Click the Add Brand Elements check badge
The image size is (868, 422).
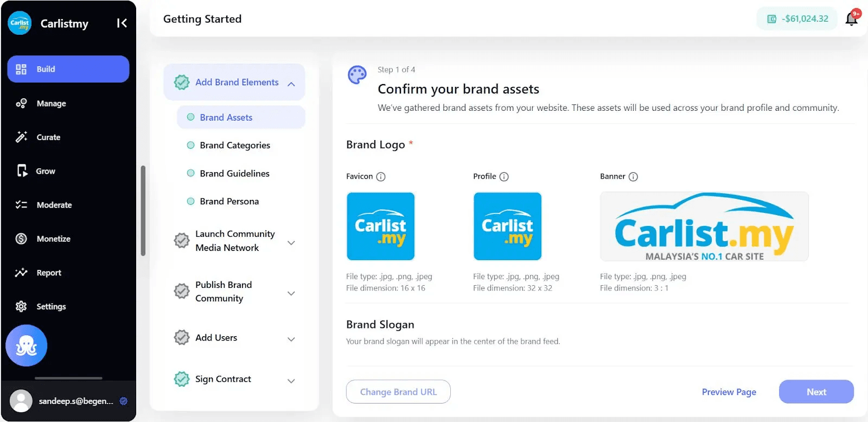182,82
